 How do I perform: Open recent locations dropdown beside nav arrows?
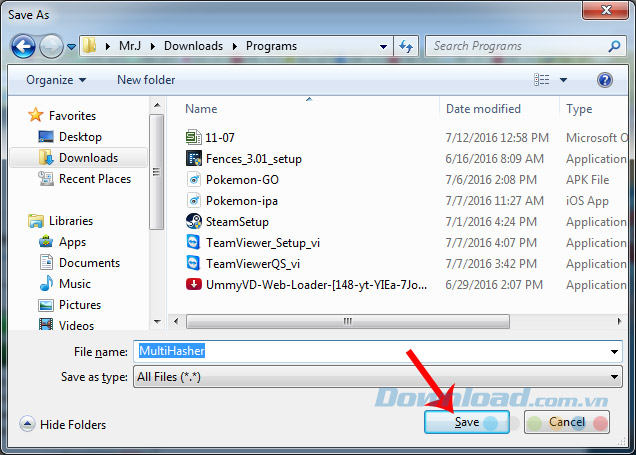(x=71, y=47)
